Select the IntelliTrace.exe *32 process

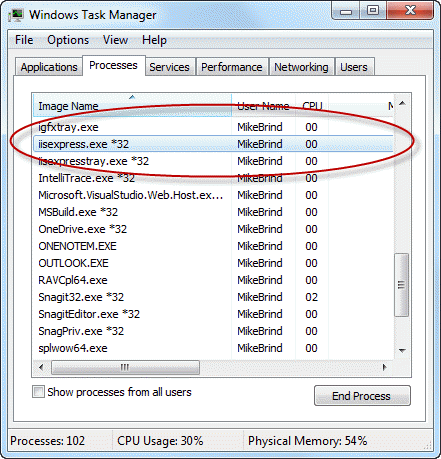click(213, 178)
